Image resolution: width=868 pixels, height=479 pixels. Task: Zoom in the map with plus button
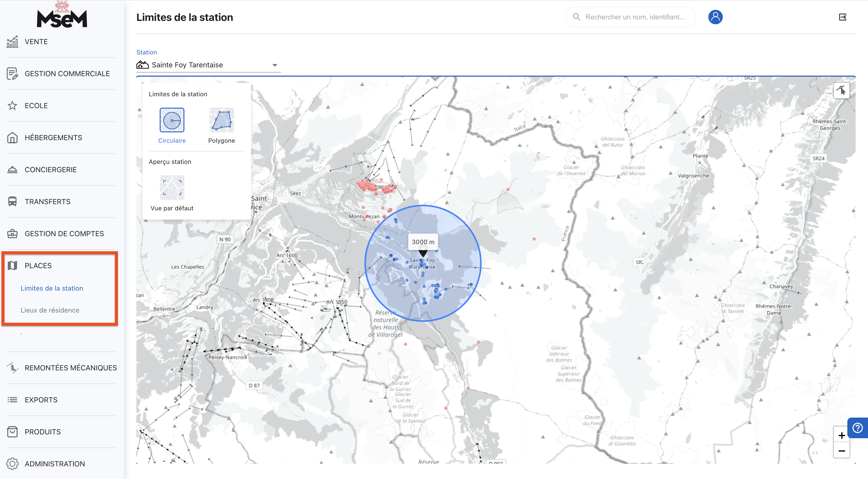point(841,435)
